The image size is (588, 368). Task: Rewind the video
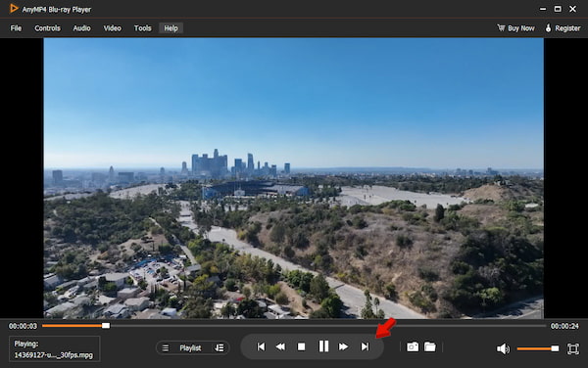tap(280, 347)
